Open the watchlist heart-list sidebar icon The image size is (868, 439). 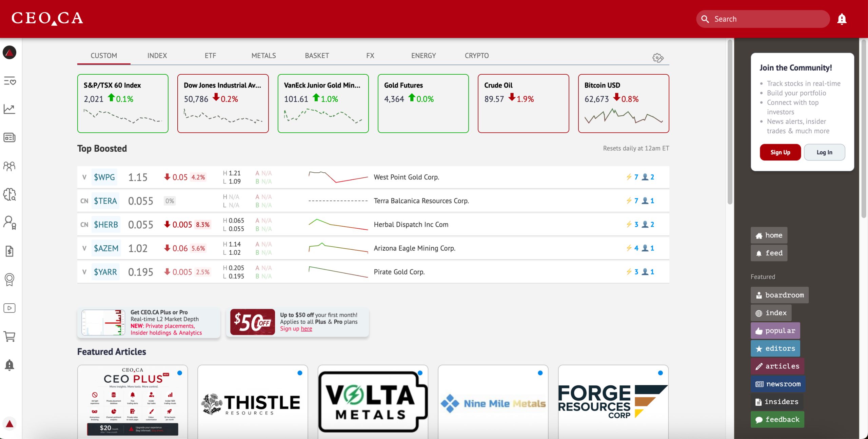[x=9, y=81]
